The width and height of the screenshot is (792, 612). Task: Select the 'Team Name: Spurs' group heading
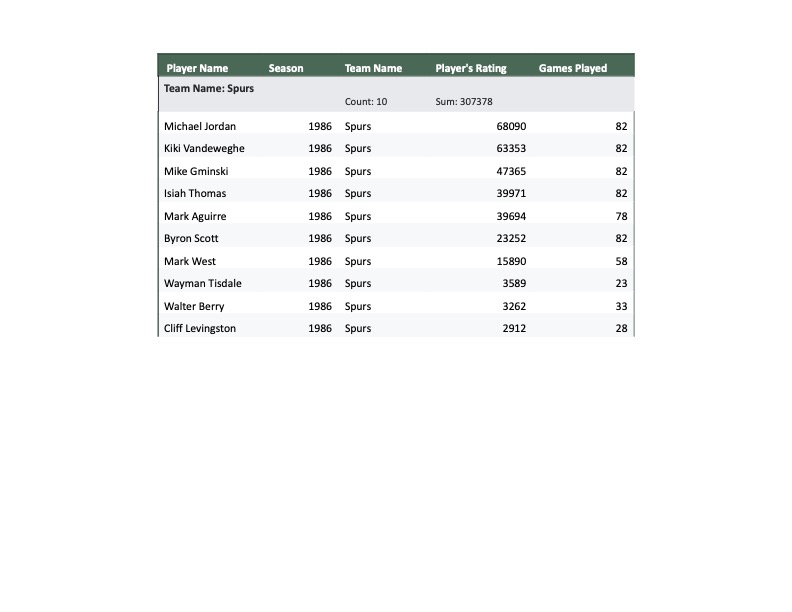pyautogui.click(x=209, y=88)
